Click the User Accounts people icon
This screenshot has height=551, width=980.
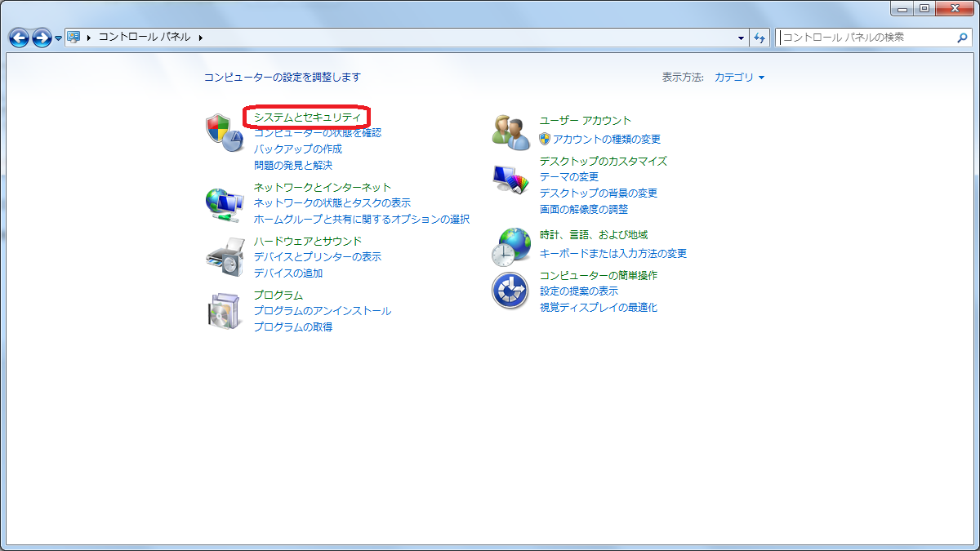click(511, 132)
